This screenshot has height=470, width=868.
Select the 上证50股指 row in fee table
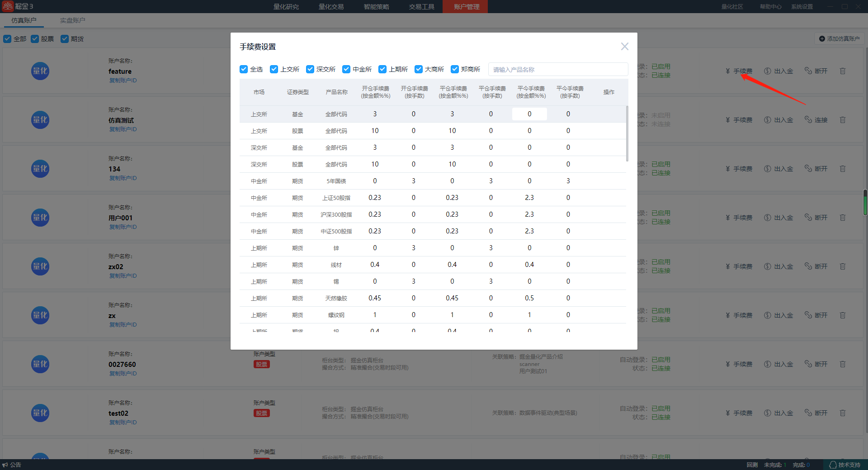tap(433, 198)
